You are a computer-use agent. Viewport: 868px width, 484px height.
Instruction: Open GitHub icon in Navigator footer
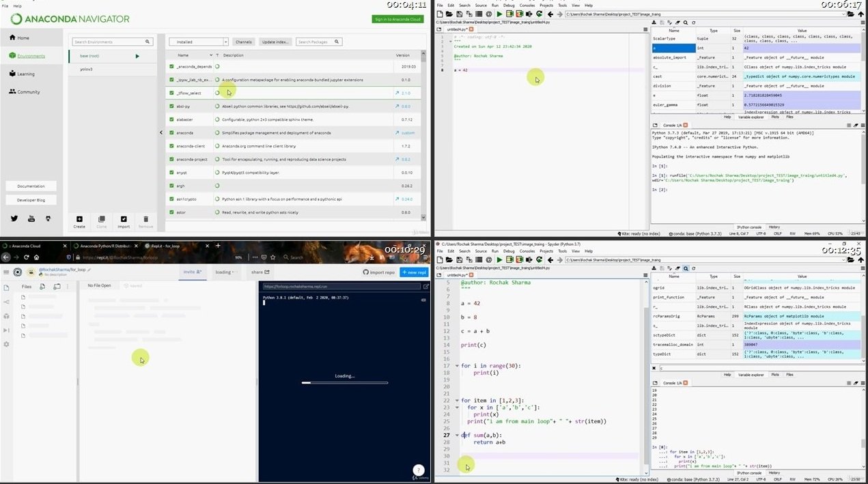48,218
